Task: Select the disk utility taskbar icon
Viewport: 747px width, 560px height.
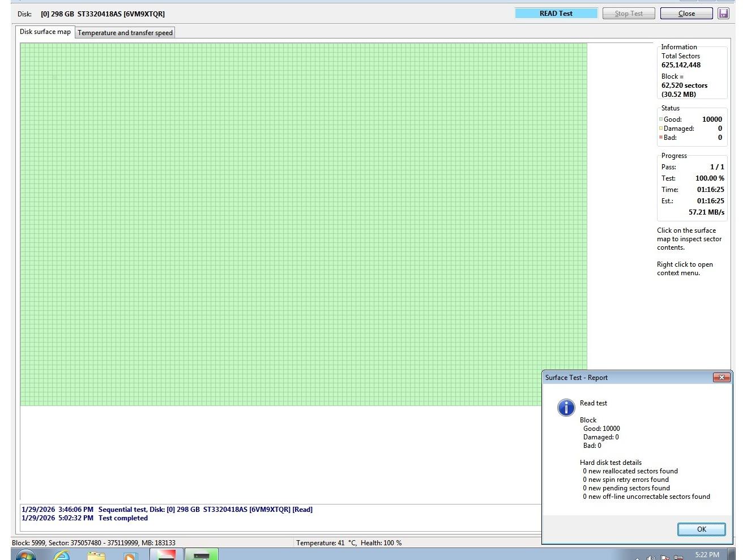Action: [201, 555]
